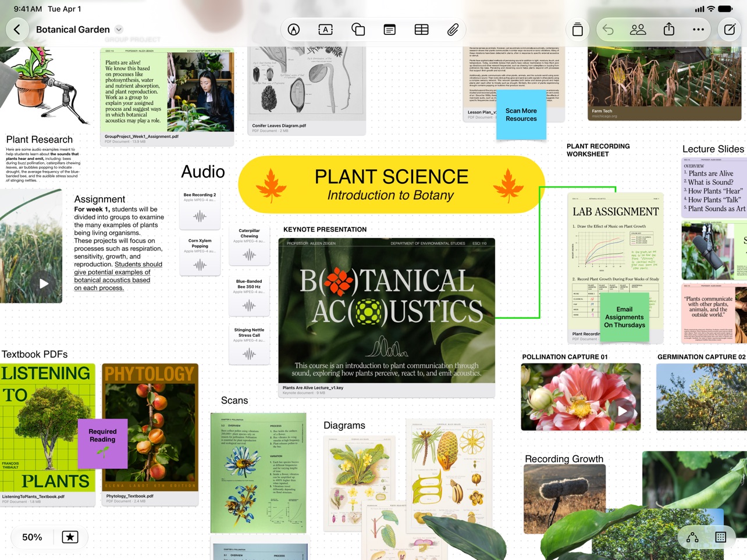Play the plant field video
747x560 pixels.
coord(44,284)
